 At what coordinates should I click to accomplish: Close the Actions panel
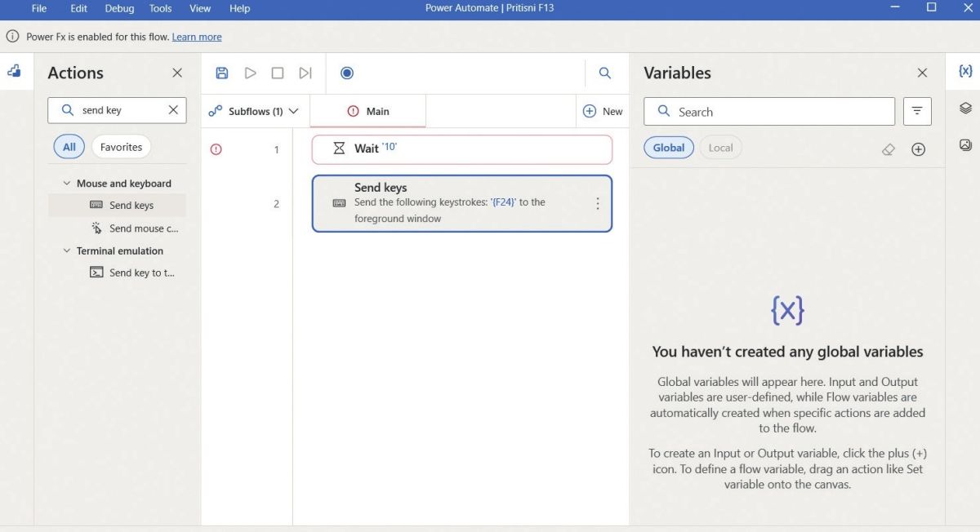point(177,73)
